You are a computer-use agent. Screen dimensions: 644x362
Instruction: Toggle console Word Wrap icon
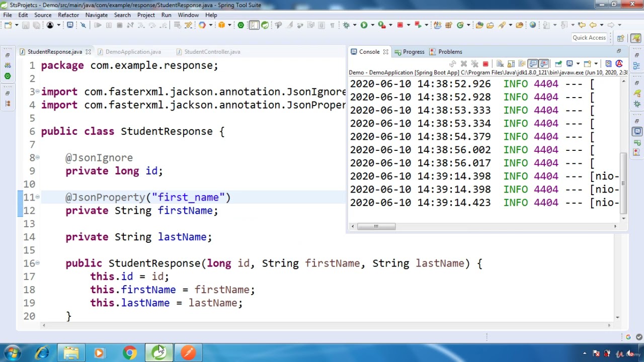[x=522, y=64]
